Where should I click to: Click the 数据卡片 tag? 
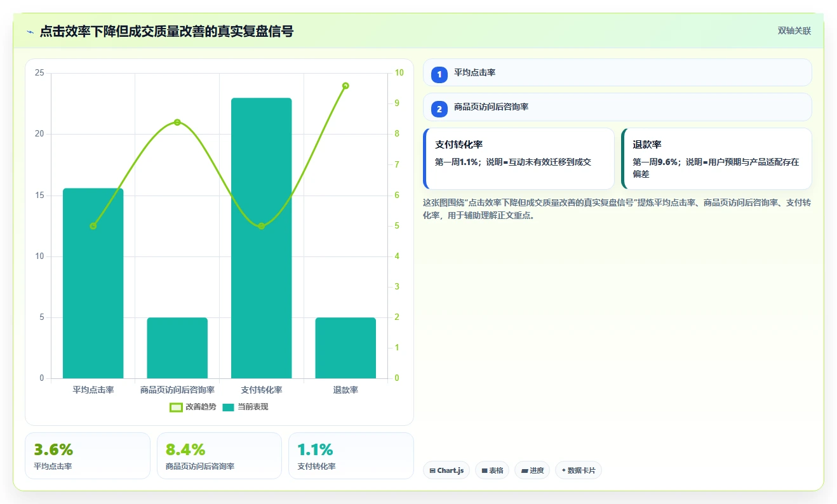(x=579, y=470)
